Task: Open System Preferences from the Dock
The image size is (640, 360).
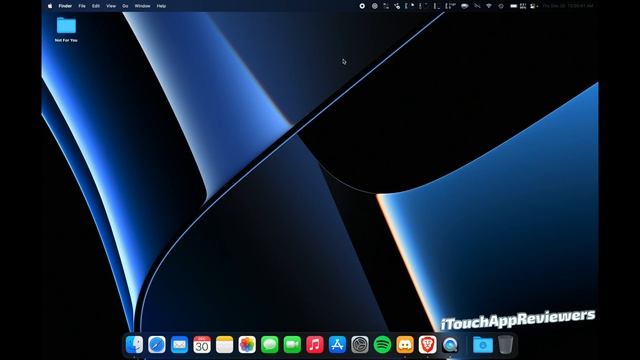Action: [360, 345]
